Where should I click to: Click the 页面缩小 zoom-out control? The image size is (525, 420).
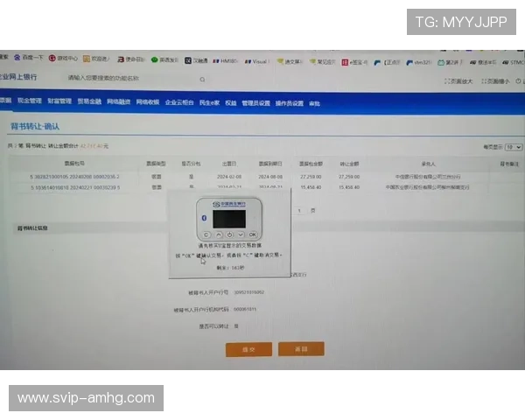[495, 81]
